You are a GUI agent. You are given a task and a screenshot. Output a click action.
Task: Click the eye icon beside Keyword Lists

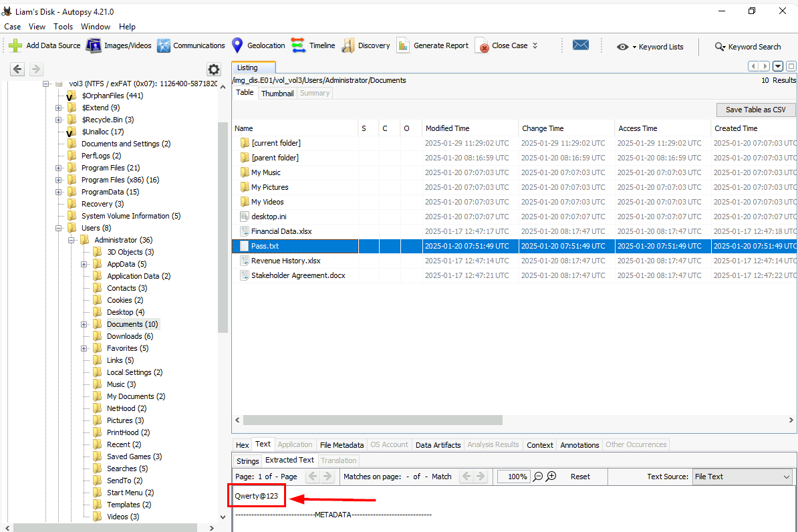point(622,47)
